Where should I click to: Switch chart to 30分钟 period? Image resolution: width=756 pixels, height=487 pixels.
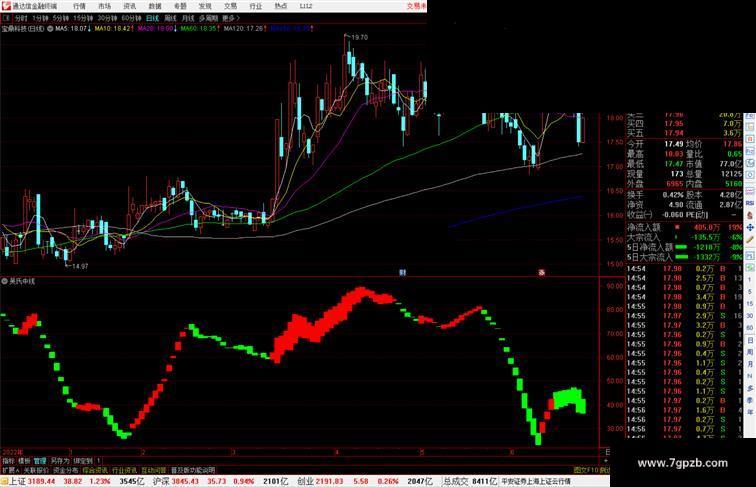pyautogui.click(x=107, y=18)
